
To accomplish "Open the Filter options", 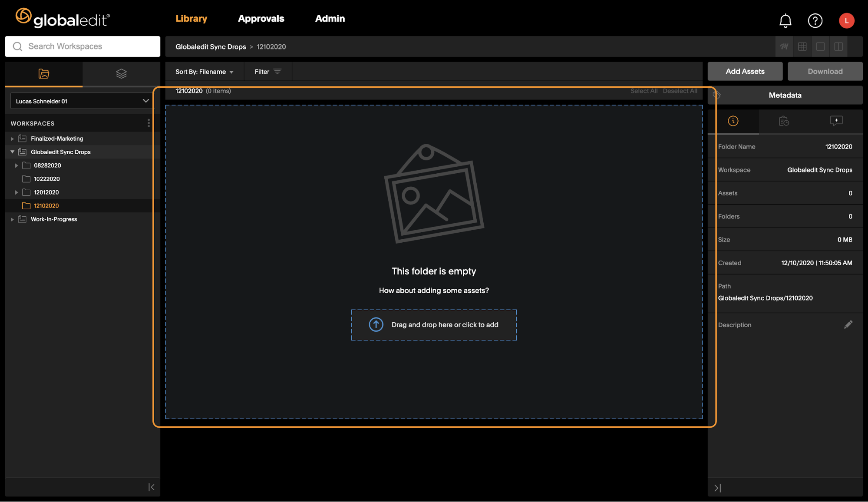I will (x=268, y=72).
